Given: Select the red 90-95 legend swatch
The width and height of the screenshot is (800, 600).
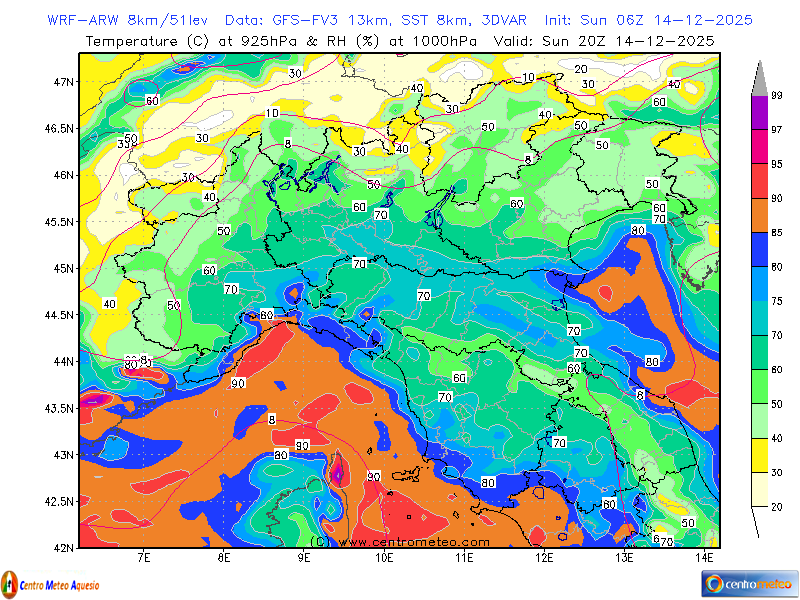Looking at the screenshot, I should (759, 180).
